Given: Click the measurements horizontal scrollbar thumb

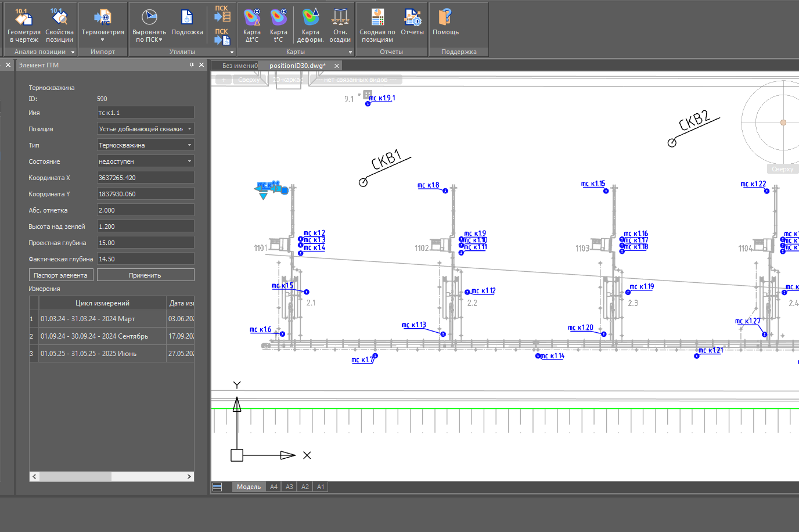Looking at the screenshot, I should pyautogui.click(x=75, y=476).
